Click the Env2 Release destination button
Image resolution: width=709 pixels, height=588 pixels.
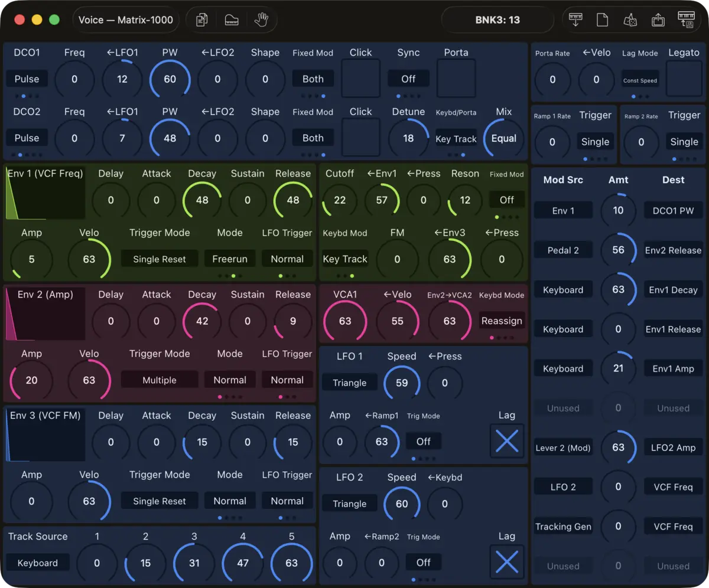(673, 250)
